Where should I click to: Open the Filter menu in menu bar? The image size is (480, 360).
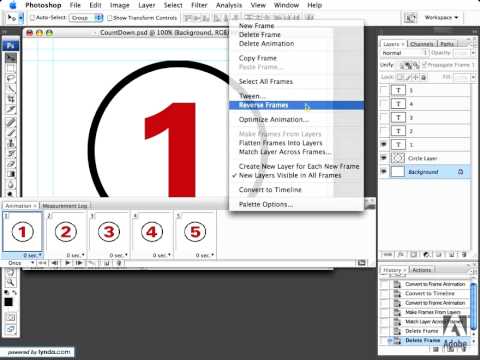[199, 5]
